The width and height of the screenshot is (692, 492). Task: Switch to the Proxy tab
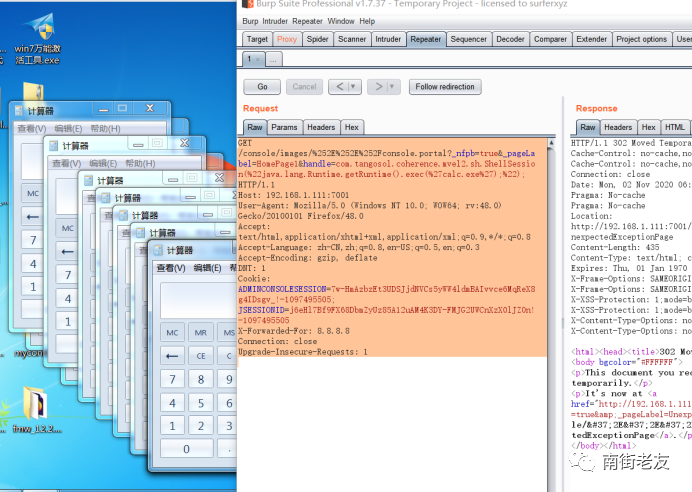click(287, 39)
